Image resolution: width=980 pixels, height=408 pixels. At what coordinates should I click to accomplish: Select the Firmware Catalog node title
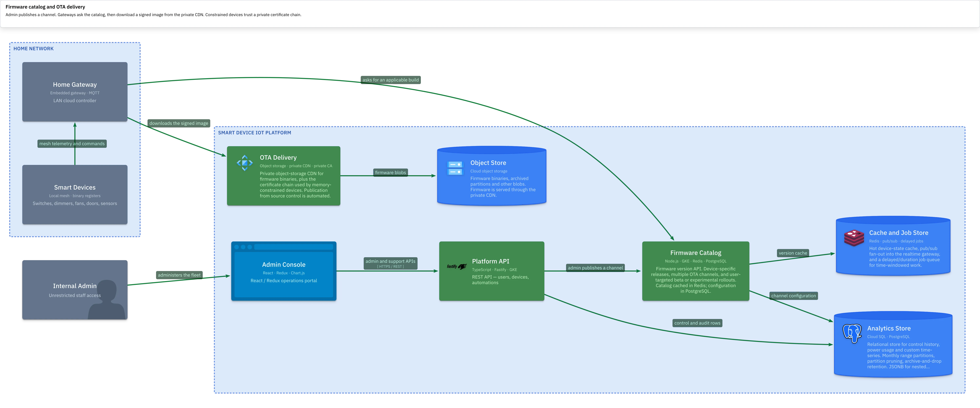[695, 253]
